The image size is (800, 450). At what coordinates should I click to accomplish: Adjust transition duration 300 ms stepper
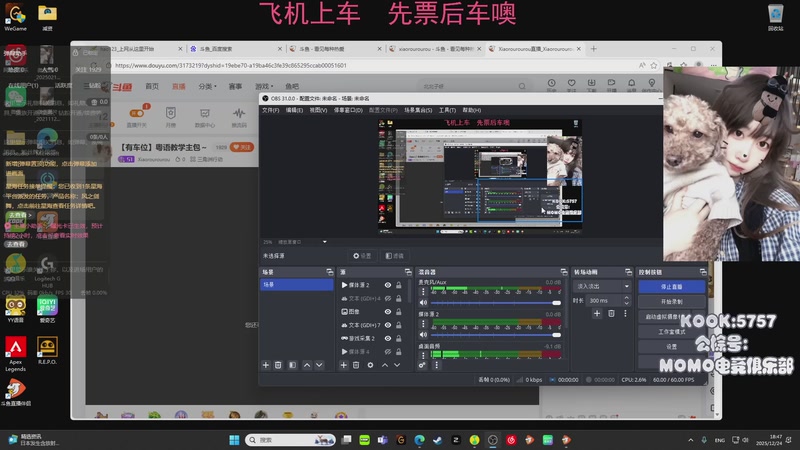point(627,301)
